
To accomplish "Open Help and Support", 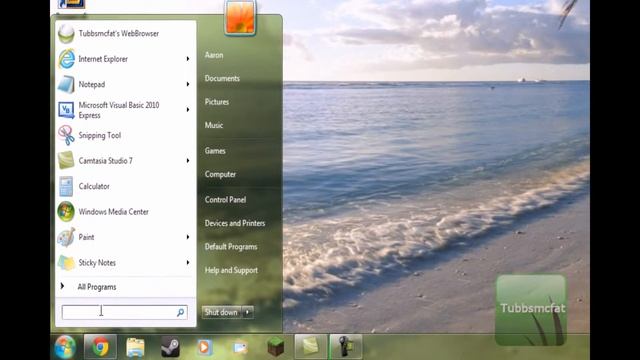I will pyautogui.click(x=231, y=270).
